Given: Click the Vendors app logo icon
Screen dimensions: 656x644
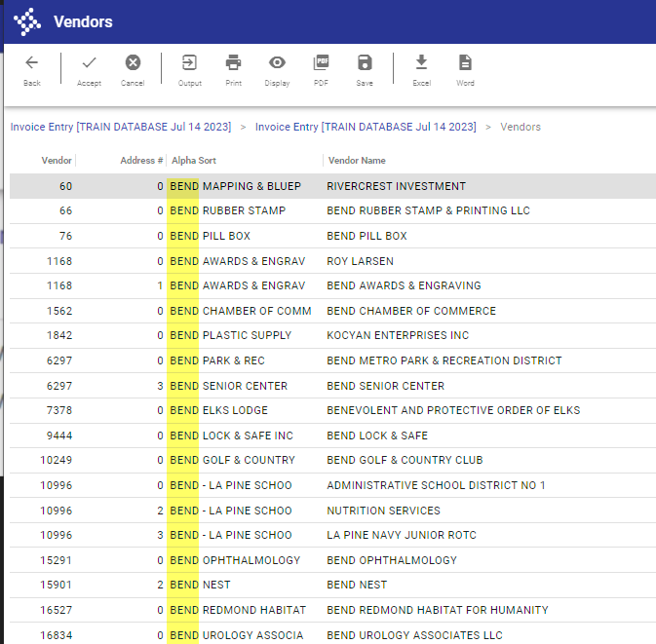Looking at the screenshot, I should tap(26, 21).
